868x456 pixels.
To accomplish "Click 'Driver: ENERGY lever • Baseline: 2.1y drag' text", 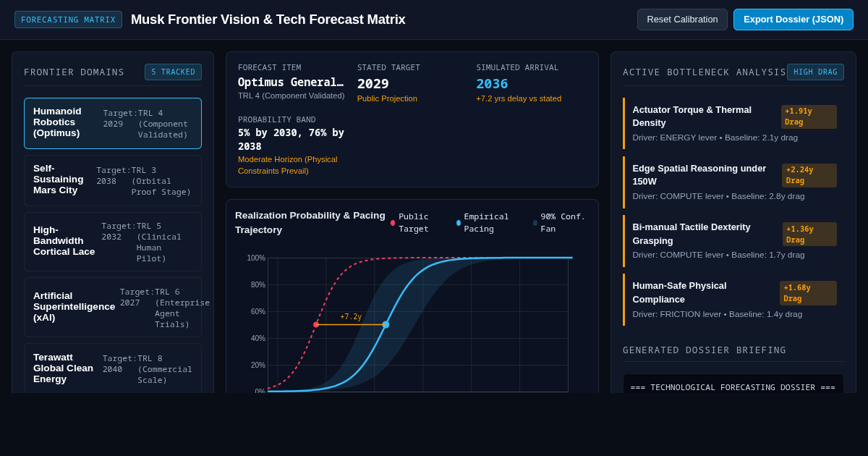I will click(715, 138).
